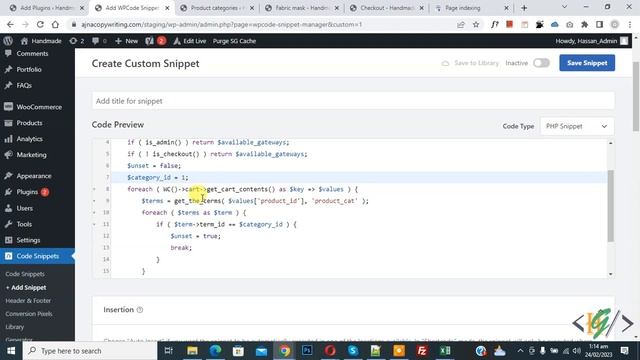Viewport: 640px width, 360px height.
Task: Click the address bar URL
Action: point(222,24)
